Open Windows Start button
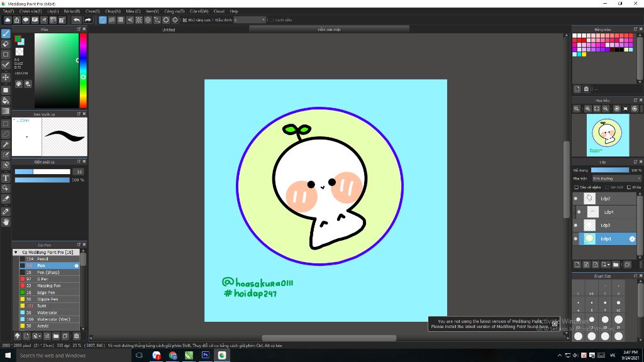The width and height of the screenshot is (644, 362). click(x=8, y=356)
